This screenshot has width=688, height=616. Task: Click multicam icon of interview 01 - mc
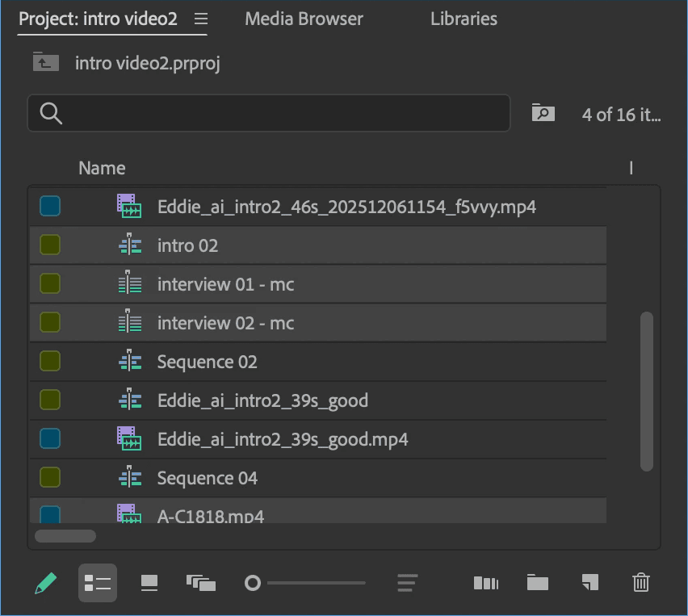pyautogui.click(x=130, y=282)
